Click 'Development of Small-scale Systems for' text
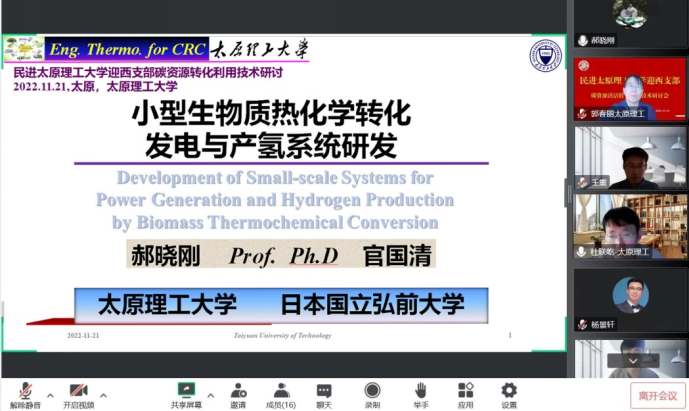The image size is (689, 411). tap(275, 178)
